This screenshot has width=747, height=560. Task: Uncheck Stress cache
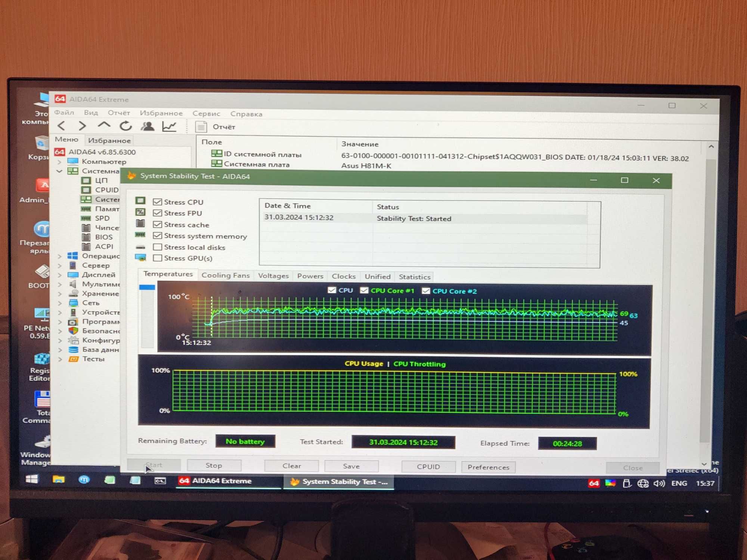158,224
